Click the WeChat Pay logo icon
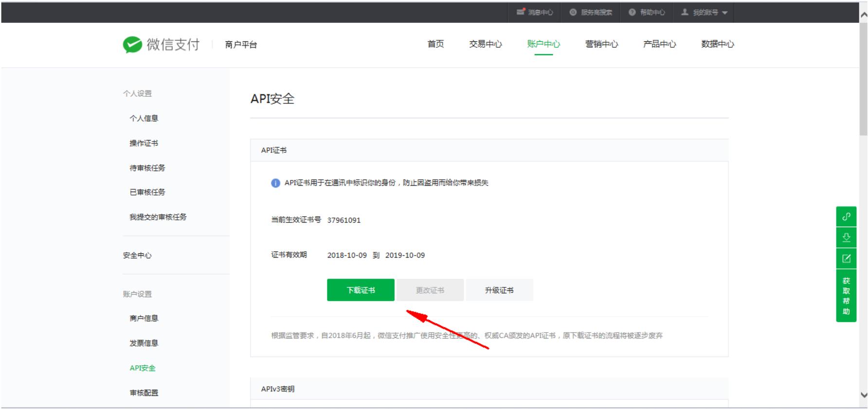The height and width of the screenshot is (409, 868). coord(132,45)
